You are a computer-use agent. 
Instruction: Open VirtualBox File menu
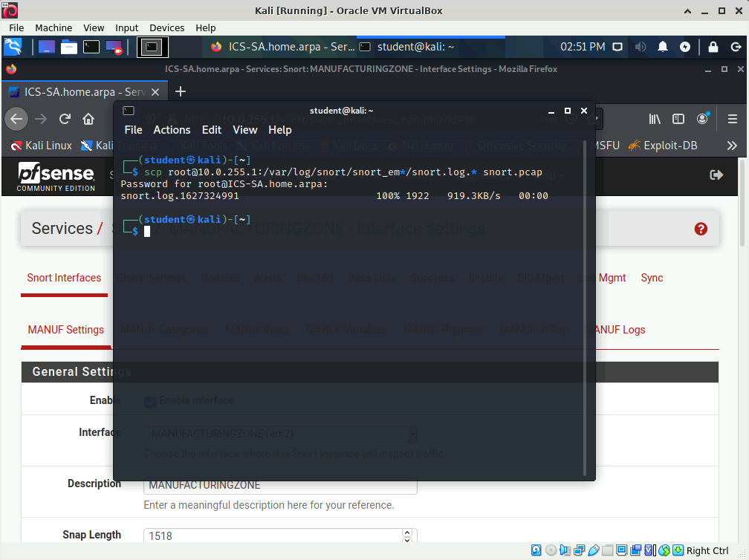[x=16, y=27]
